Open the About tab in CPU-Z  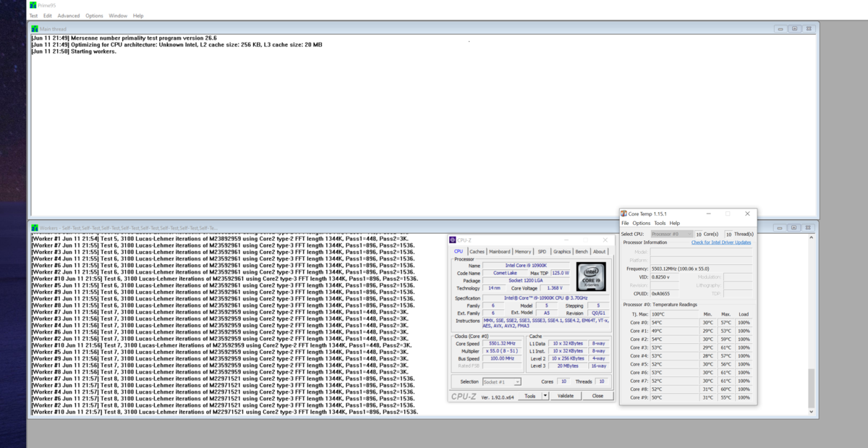(600, 251)
